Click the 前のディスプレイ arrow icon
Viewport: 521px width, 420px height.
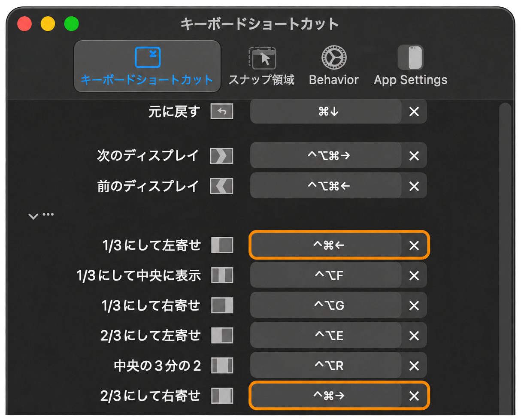pyautogui.click(x=222, y=186)
